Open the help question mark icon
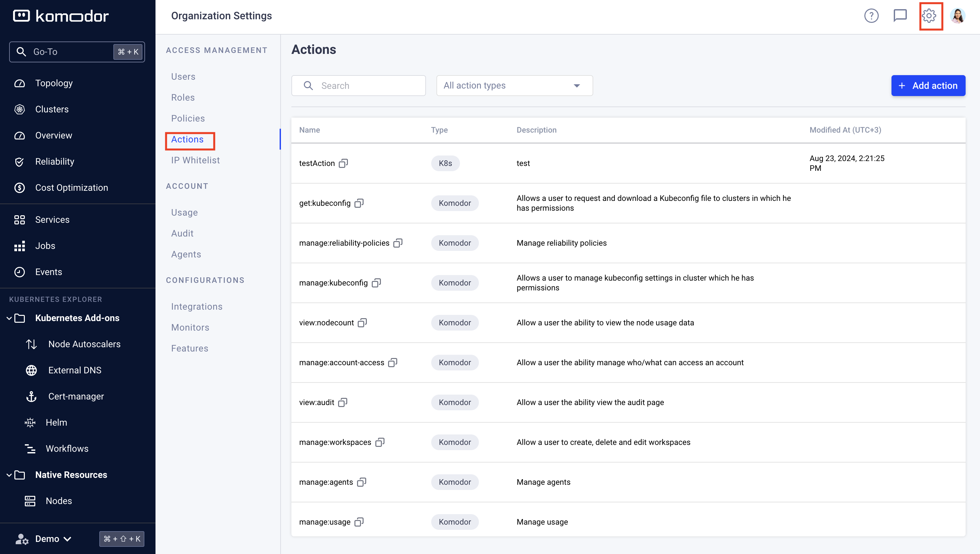The width and height of the screenshot is (980, 554). tap(871, 16)
